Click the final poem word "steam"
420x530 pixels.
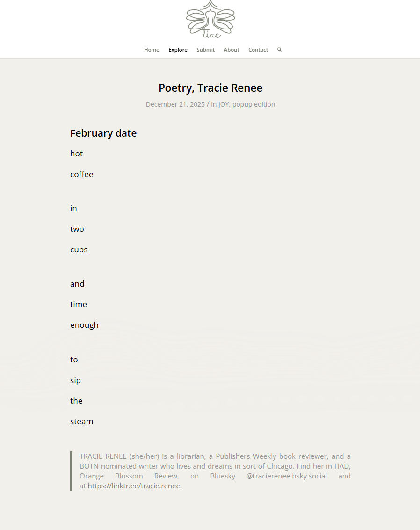(x=82, y=421)
